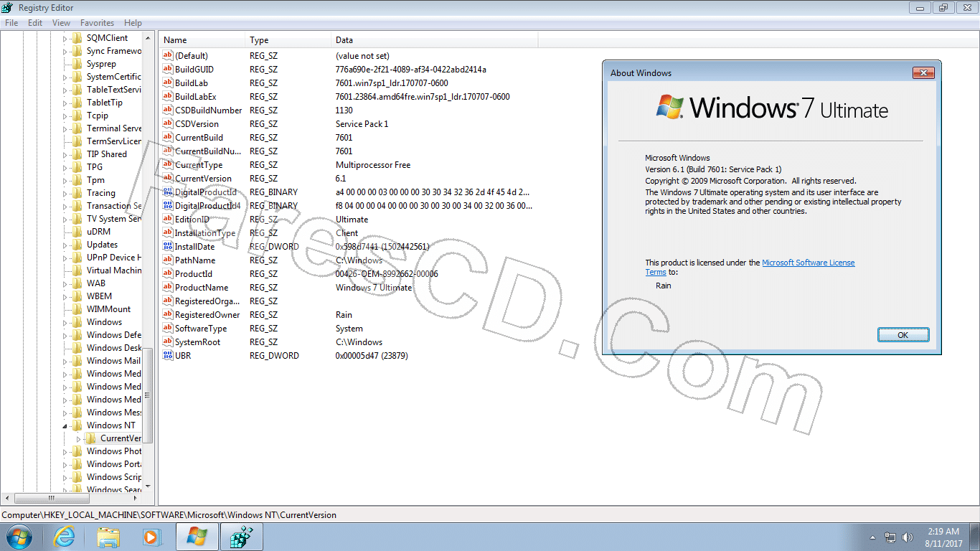Select the CurrentType value name
This screenshot has height=551, width=980.
[x=199, y=165]
